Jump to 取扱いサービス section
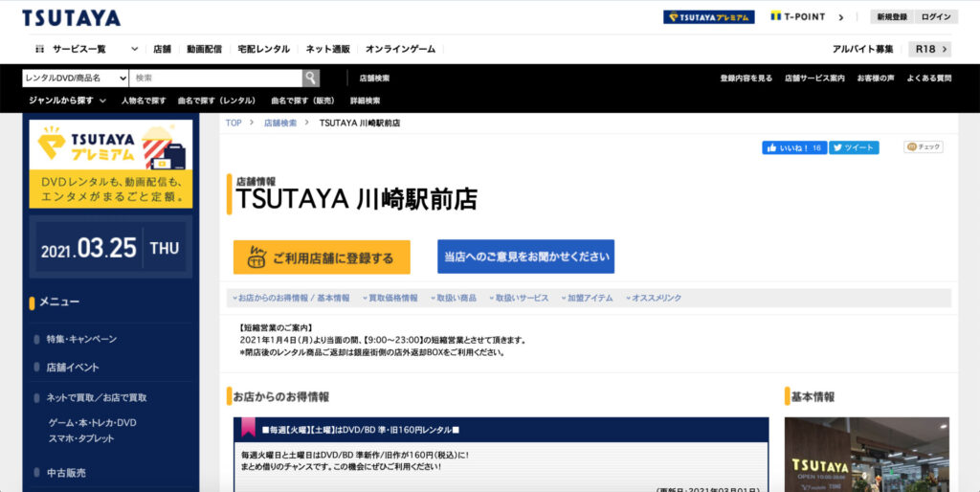 point(520,299)
